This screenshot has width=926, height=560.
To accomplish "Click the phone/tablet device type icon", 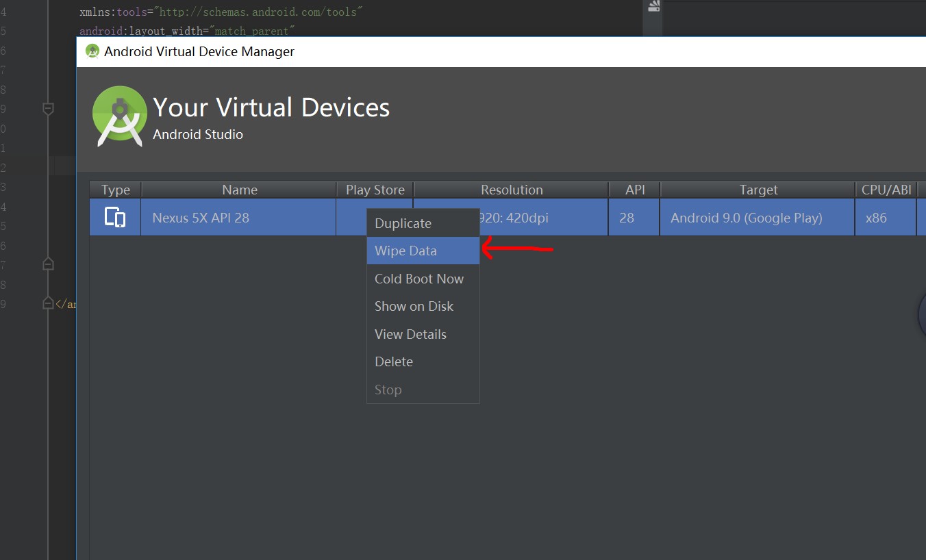I will point(115,217).
